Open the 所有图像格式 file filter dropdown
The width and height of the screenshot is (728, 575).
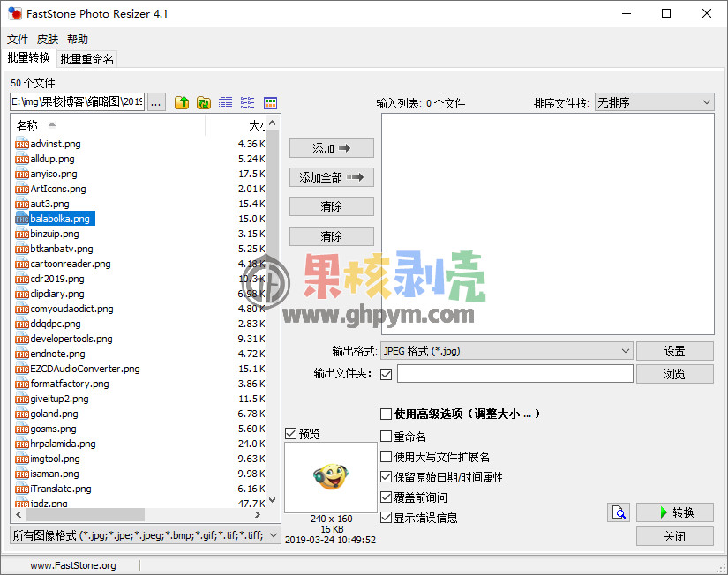145,535
